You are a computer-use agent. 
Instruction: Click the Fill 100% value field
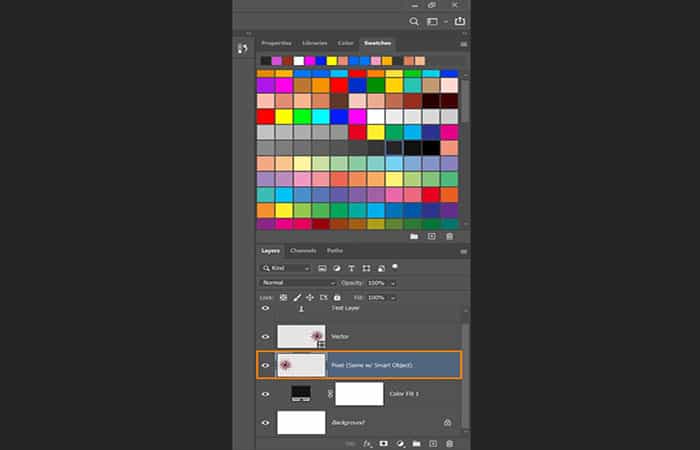[x=378, y=298]
